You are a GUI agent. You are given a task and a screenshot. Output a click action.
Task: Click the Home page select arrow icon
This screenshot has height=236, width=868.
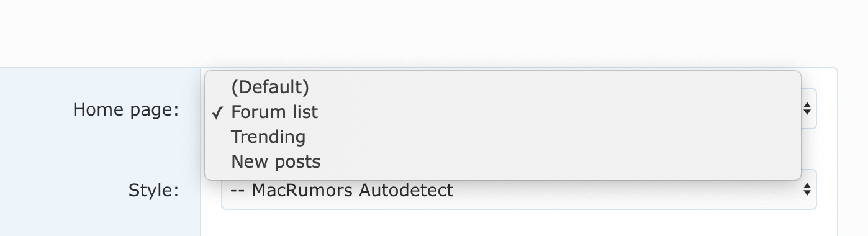pos(807,109)
